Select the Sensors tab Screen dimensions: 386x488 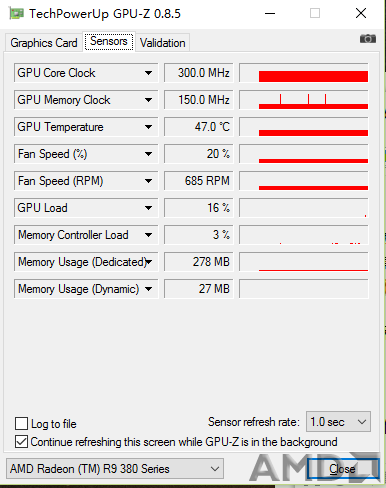coord(109,41)
